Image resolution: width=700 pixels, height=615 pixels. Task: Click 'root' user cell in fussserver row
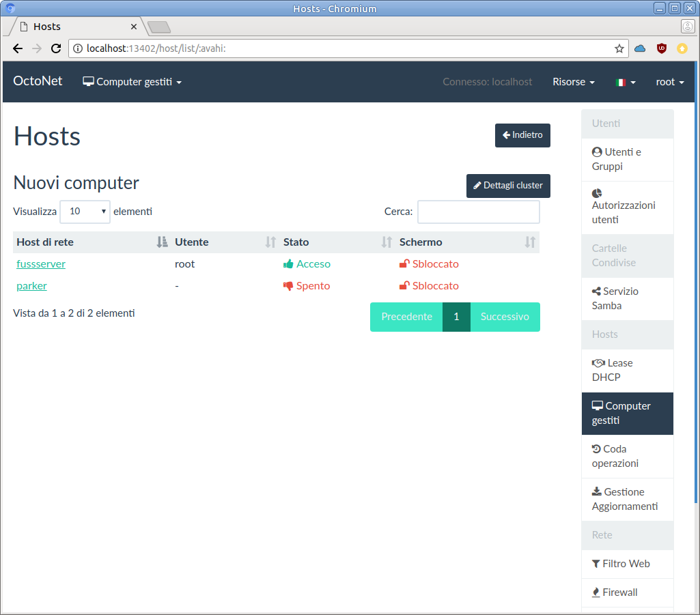pyautogui.click(x=185, y=263)
